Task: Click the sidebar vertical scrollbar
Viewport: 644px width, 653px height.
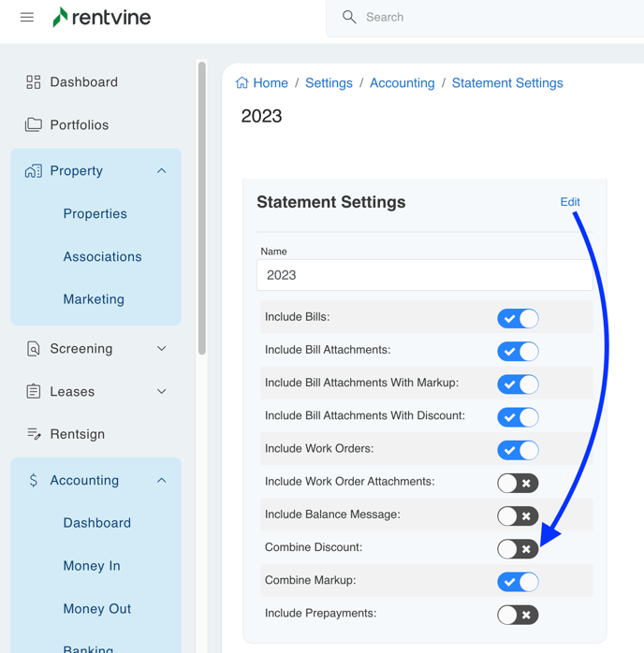Action: click(201, 206)
